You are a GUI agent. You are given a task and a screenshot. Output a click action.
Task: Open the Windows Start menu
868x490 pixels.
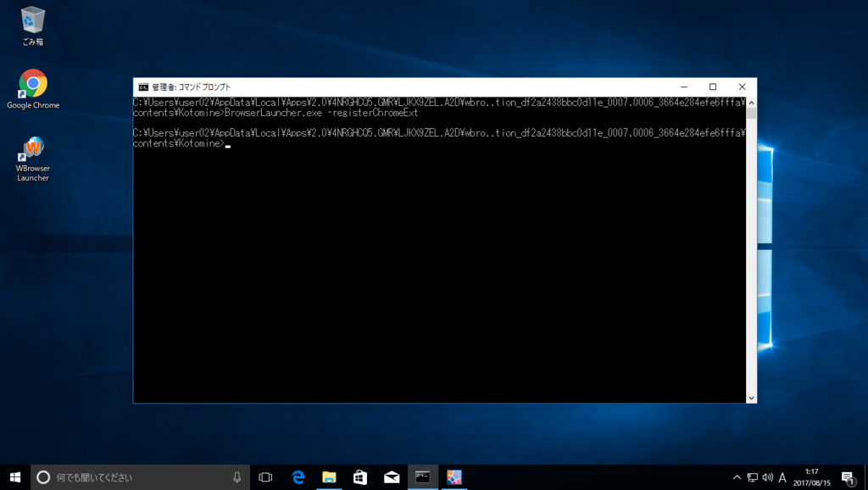click(x=15, y=477)
